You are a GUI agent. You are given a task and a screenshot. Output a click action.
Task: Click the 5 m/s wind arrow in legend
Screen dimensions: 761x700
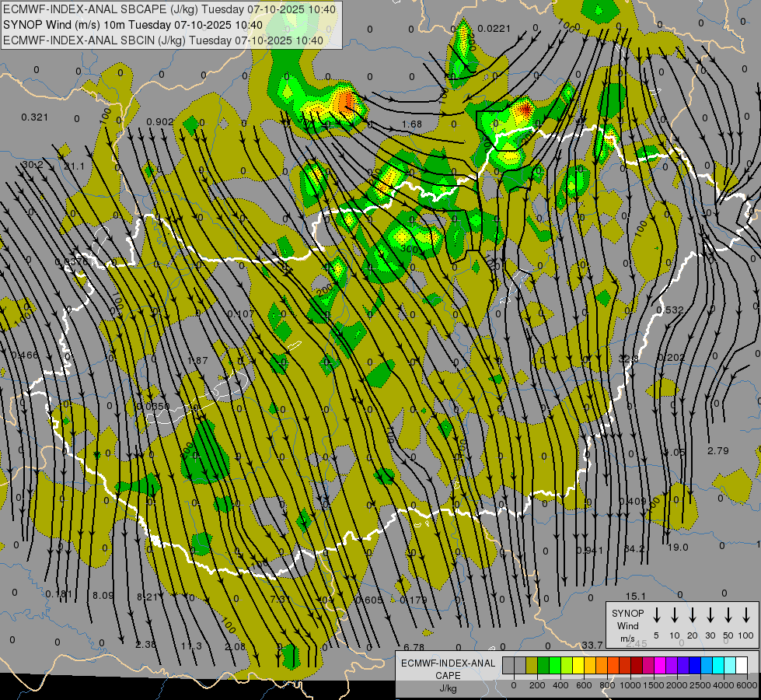pos(657,615)
